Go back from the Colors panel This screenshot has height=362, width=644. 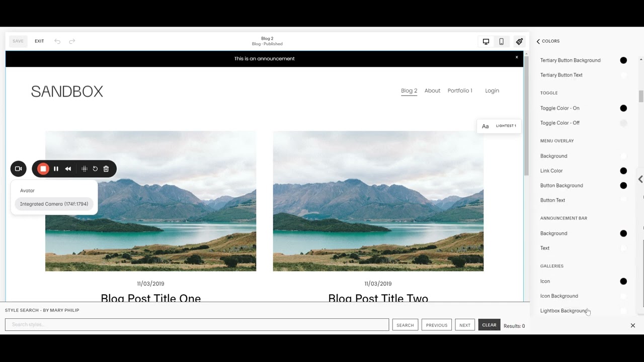pos(538,41)
